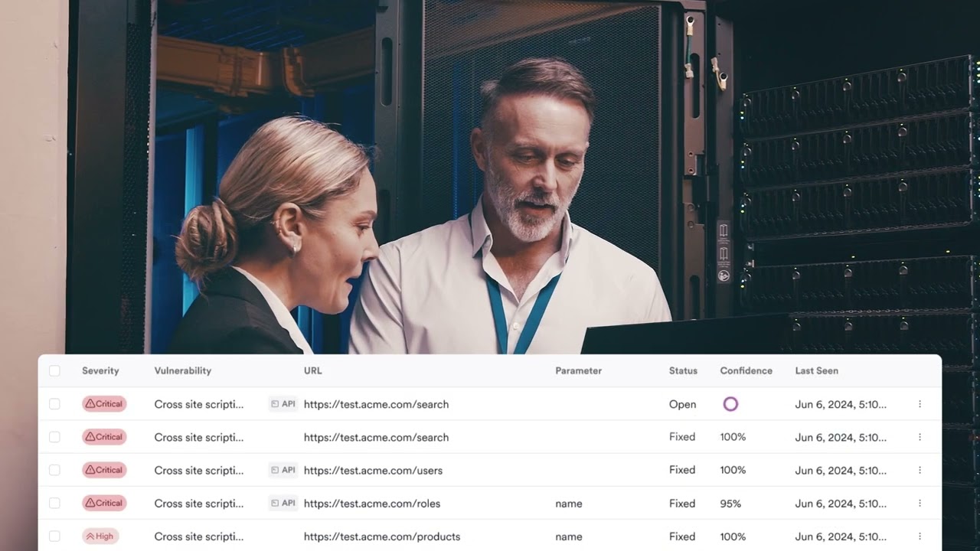980x551 pixels.
Task: Click the 100% confidence in the Fixed search row
Action: pyautogui.click(x=733, y=437)
